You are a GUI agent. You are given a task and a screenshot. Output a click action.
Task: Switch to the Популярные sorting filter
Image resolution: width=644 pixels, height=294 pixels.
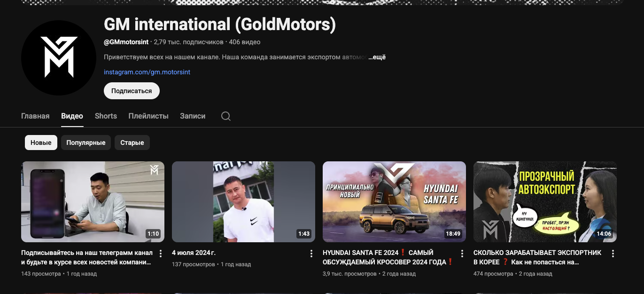coord(86,142)
